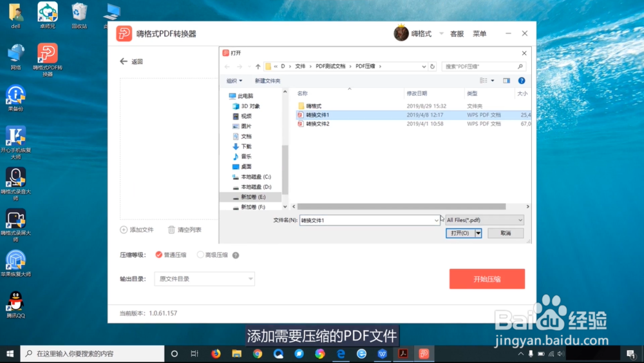Image resolution: width=644 pixels, height=363 pixels.
Task: Open 组织 organize menu
Action: tap(234, 81)
